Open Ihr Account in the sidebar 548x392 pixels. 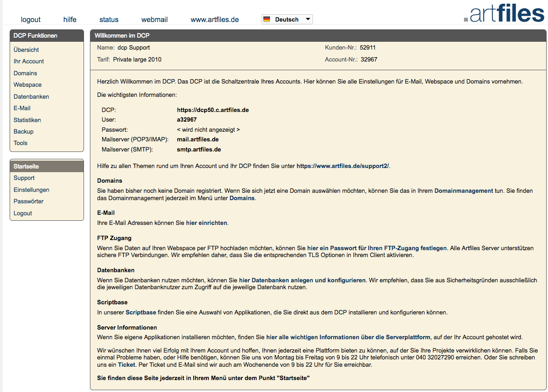point(28,61)
